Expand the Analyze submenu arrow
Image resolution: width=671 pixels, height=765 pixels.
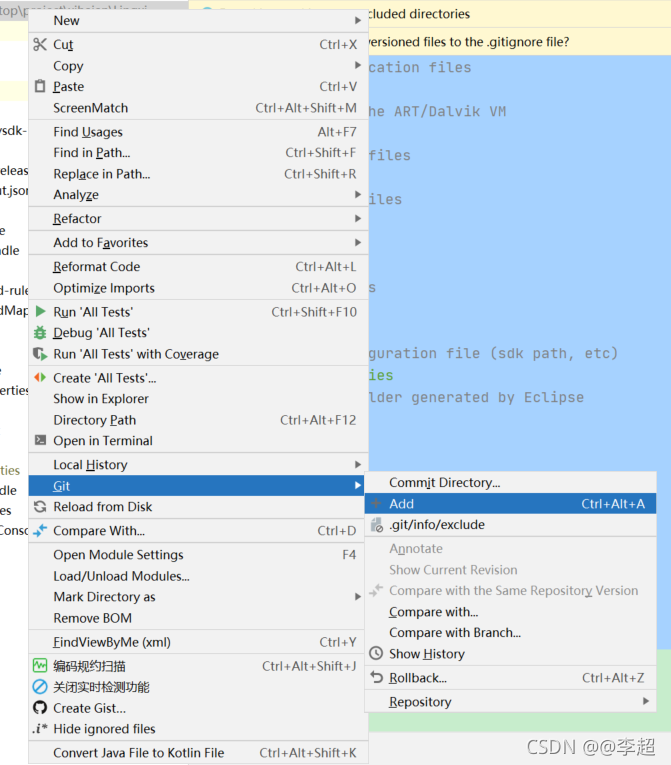(x=358, y=195)
